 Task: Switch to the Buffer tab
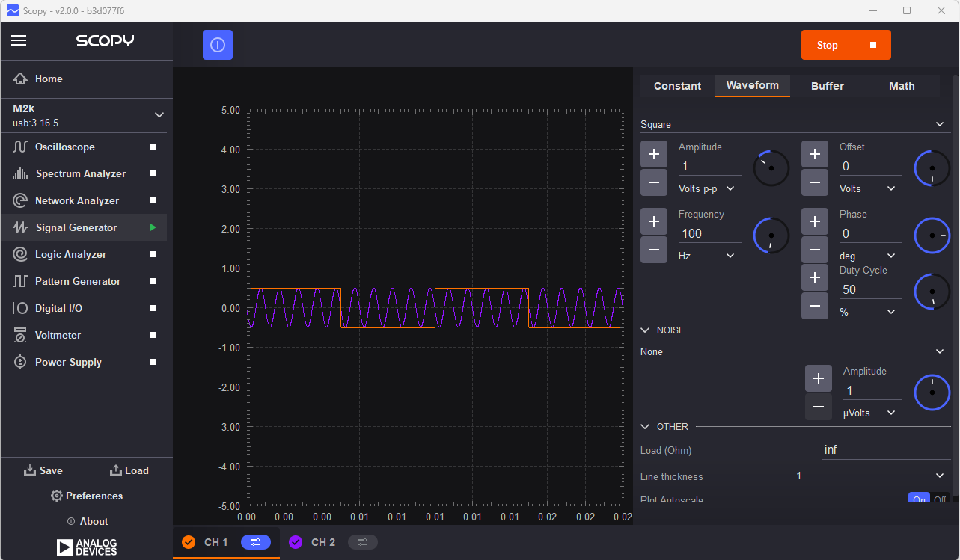pyautogui.click(x=828, y=86)
